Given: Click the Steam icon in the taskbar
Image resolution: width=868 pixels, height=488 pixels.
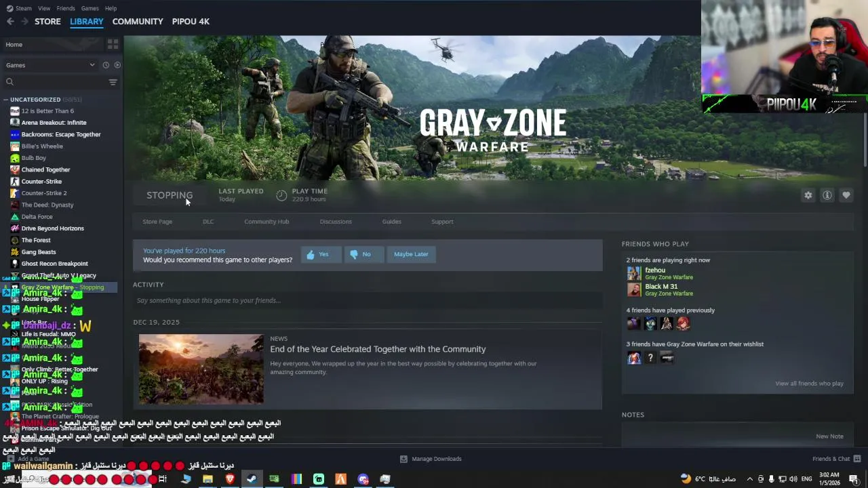Looking at the screenshot, I should pyautogui.click(x=252, y=479).
